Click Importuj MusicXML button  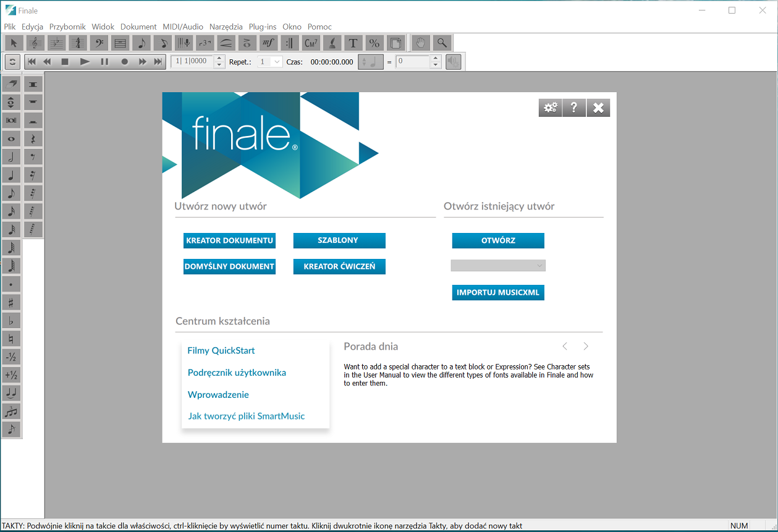(x=498, y=292)
